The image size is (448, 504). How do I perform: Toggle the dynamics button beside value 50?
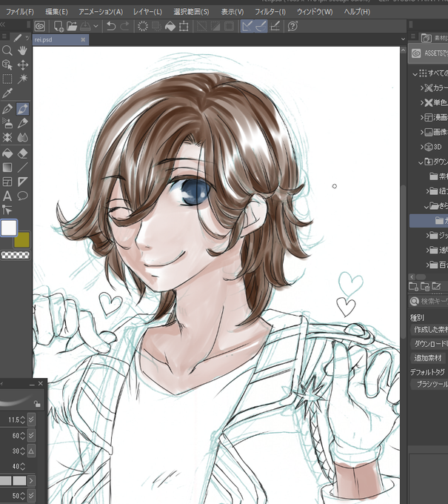pyautogui.click(x=31, y=495)
